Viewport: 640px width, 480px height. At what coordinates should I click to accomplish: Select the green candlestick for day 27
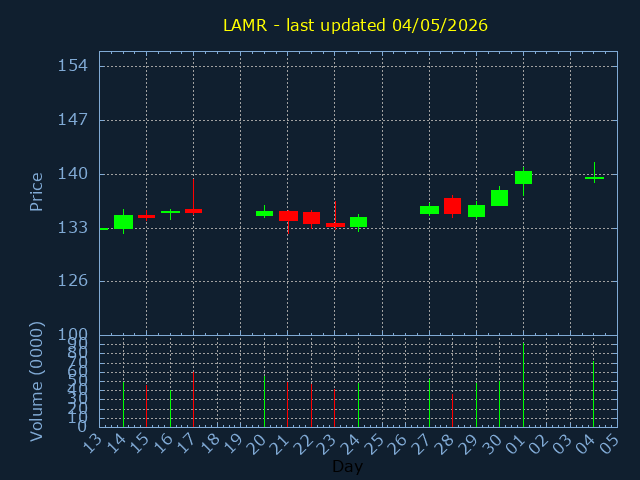pyautogui.click(x=429, y=210)
